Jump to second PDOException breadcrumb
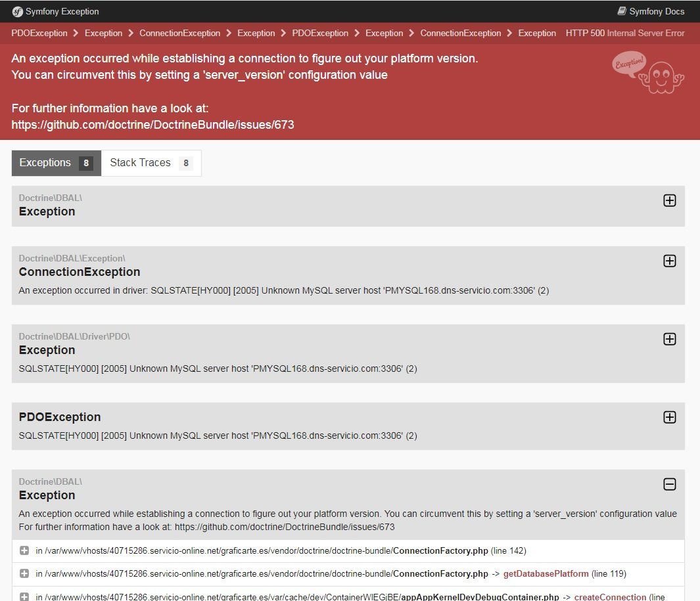This screenshot has width=700, height=601. coord(320,33)
